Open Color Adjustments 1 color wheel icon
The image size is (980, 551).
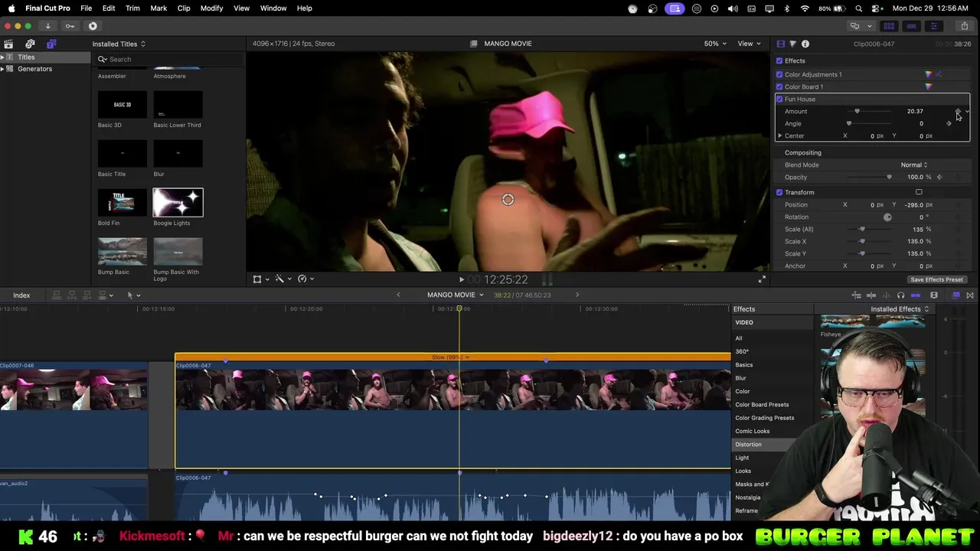click(x=929, y=75)
